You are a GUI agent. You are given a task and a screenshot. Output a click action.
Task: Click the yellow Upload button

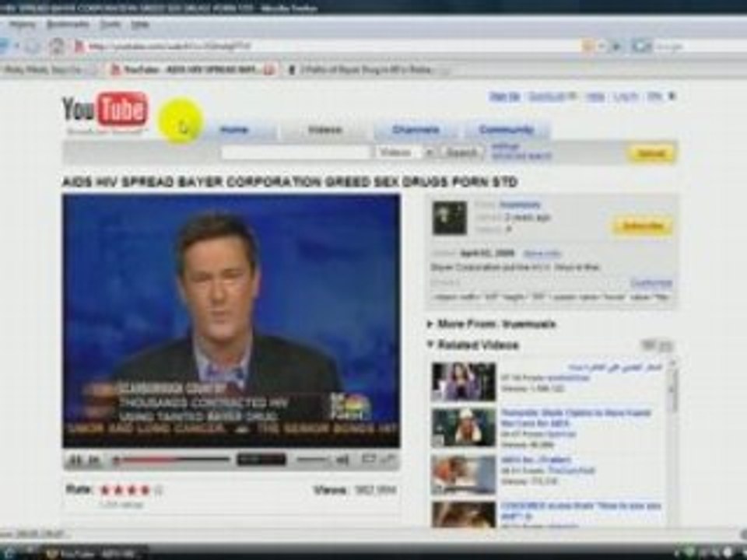(x=651, y=153)
